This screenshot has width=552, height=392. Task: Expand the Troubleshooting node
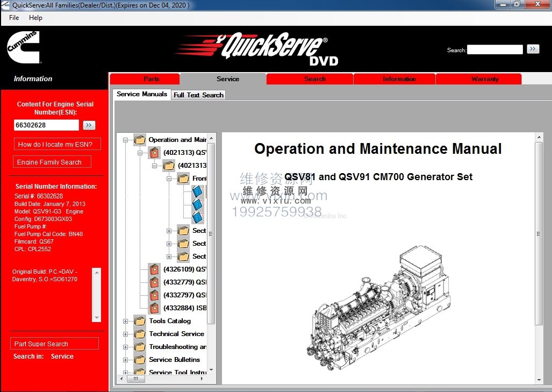tap(125, 347)
